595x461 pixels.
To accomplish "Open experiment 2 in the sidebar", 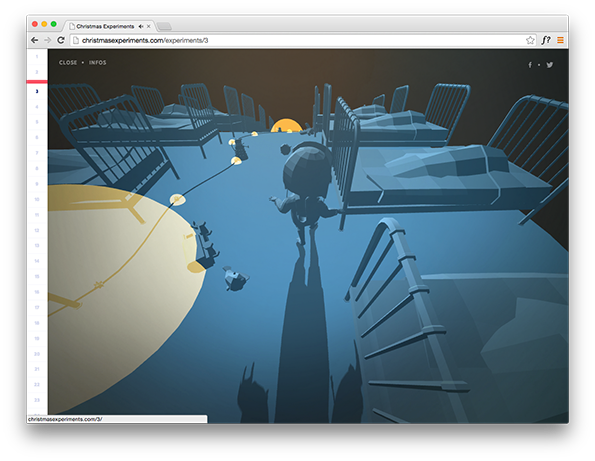I will click(37, 72).
